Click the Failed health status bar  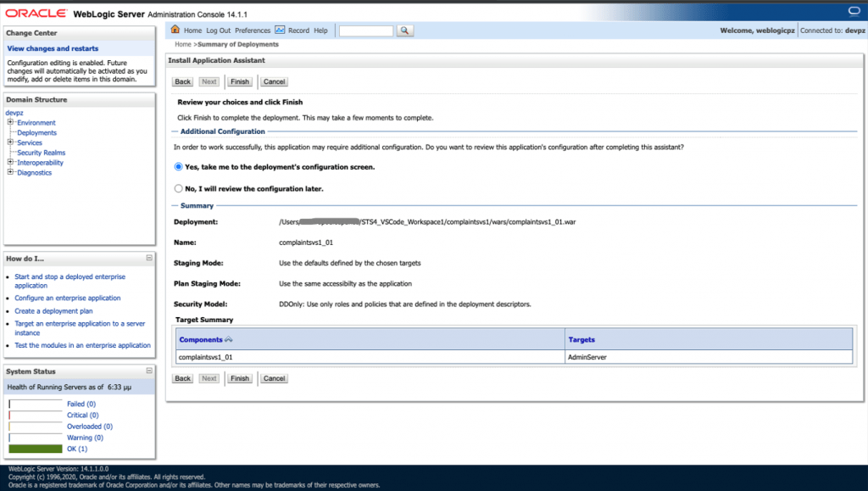(x=36, y=405)
